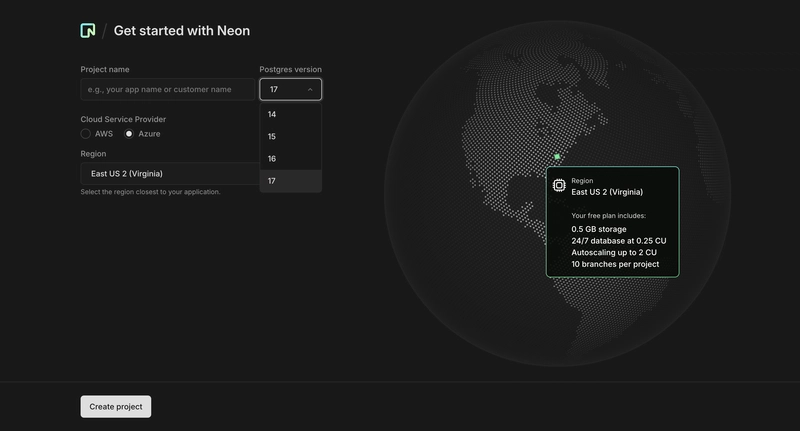Click "East US 2 (Virginia)" in region card
The height and width of the screenshot is (431, 800).
click(x=607, y=192)
